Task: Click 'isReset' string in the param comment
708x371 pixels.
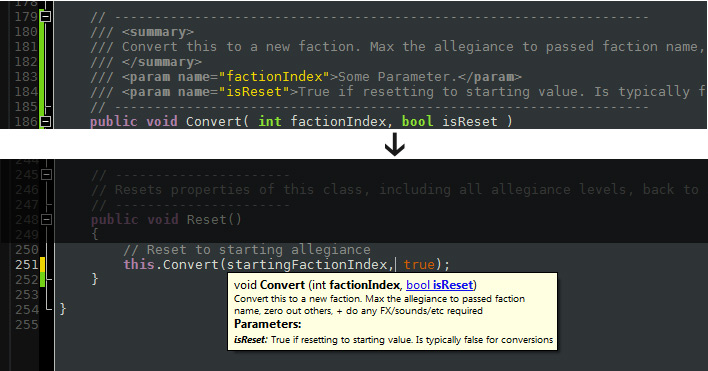Action: pos(254,92)
